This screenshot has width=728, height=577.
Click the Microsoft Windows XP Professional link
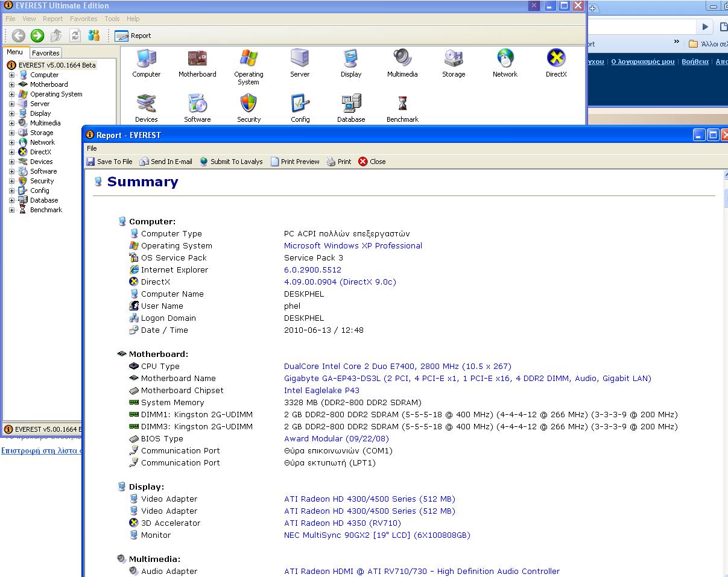pos(353,246)
